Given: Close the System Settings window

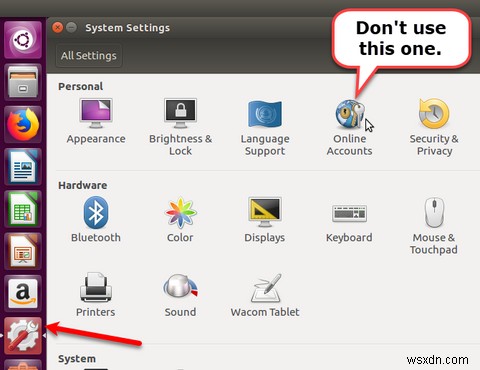Looking at the screenshot, I should click(x=58, y=27).
